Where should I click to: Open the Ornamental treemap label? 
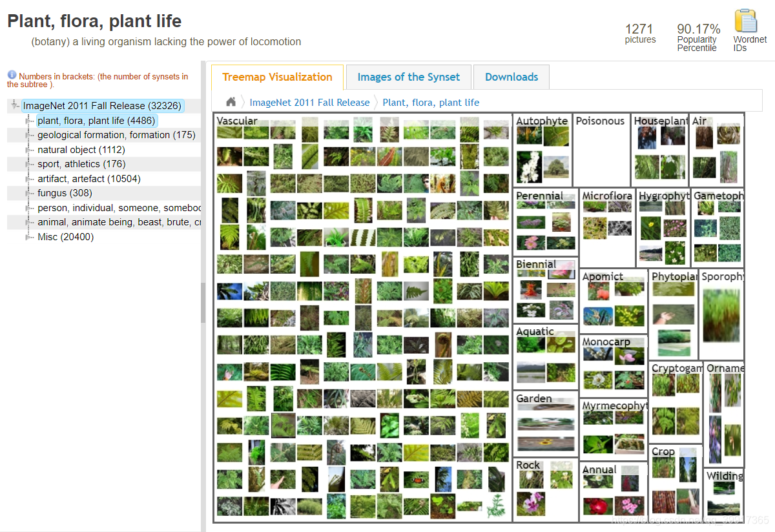pyautogui.click(x=725, y=368)
